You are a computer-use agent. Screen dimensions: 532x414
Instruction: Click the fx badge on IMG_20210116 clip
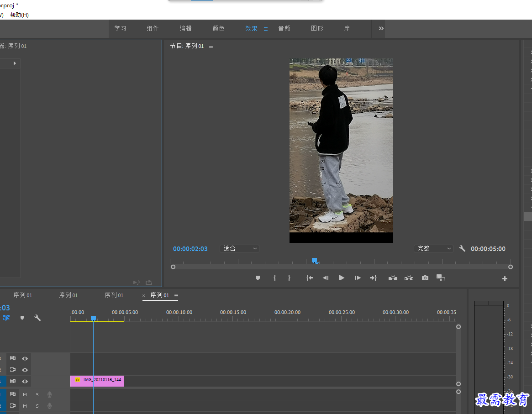click(x=78, y=380)
